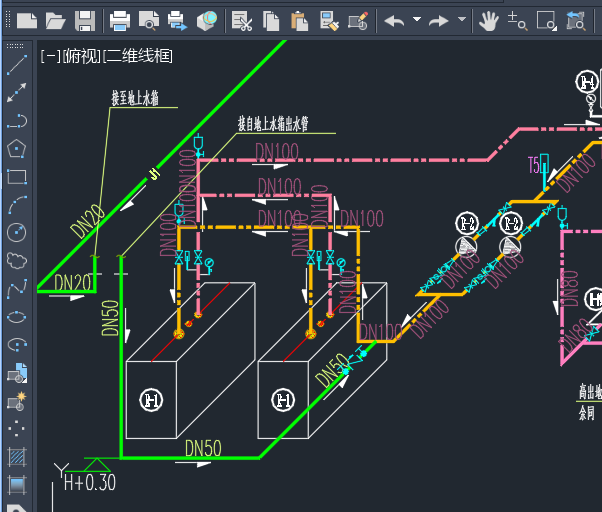This screenshot has width=602, height=512.
Task: Click the Paste clipboard icon
Action: [299, 20]
